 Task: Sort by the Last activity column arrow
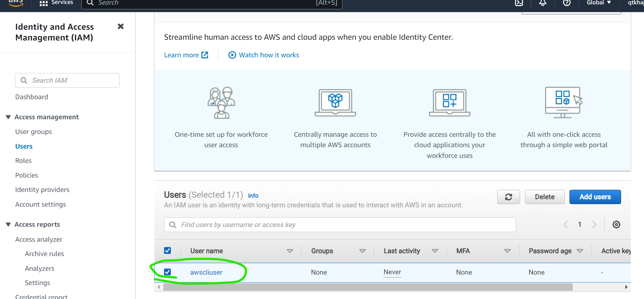[x=435, y=251]
